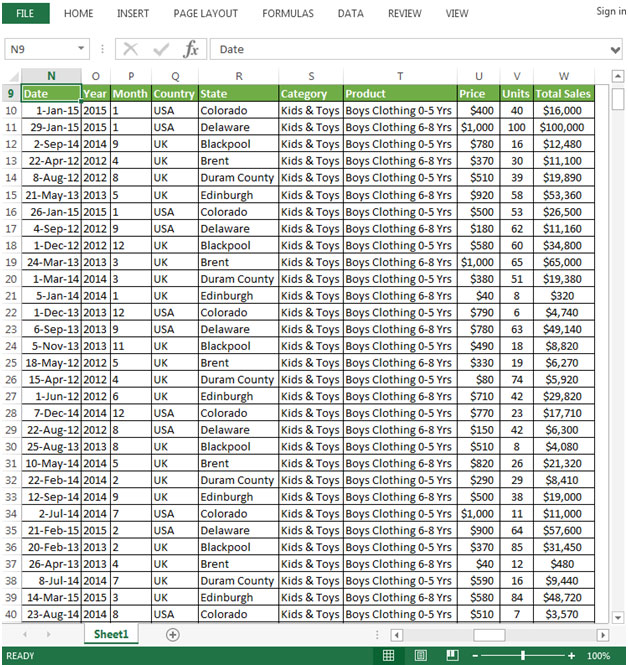This screenshot has width=628, height=667.
Task: Click the previous sheet navigation arrow
Action: [x=25, y=635]
